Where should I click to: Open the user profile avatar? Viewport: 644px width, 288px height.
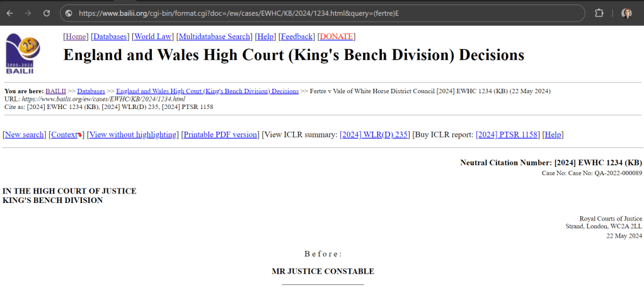(626, 13)
